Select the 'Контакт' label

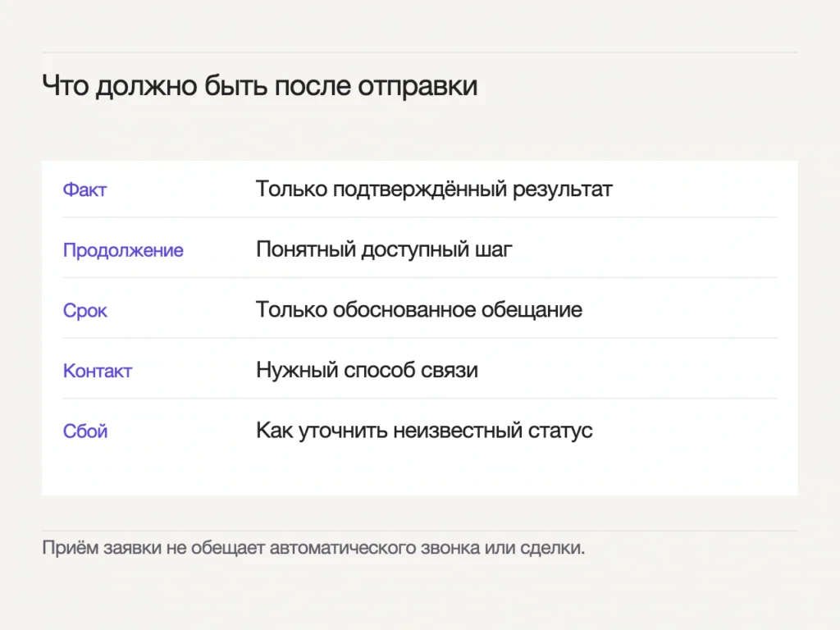(x=98, y=371)
